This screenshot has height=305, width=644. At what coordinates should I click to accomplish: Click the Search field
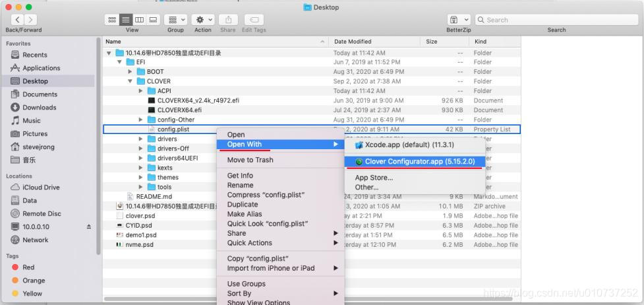coord(556,19)
